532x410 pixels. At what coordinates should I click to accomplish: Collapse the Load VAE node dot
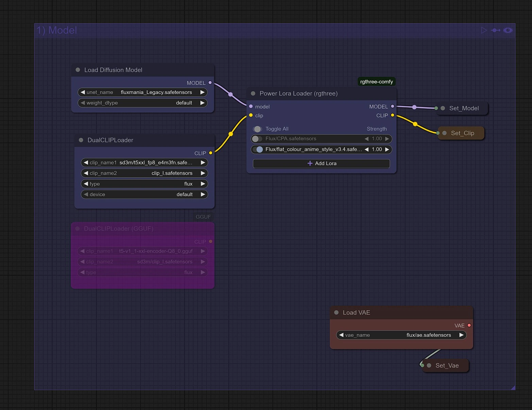click(336, 312)
